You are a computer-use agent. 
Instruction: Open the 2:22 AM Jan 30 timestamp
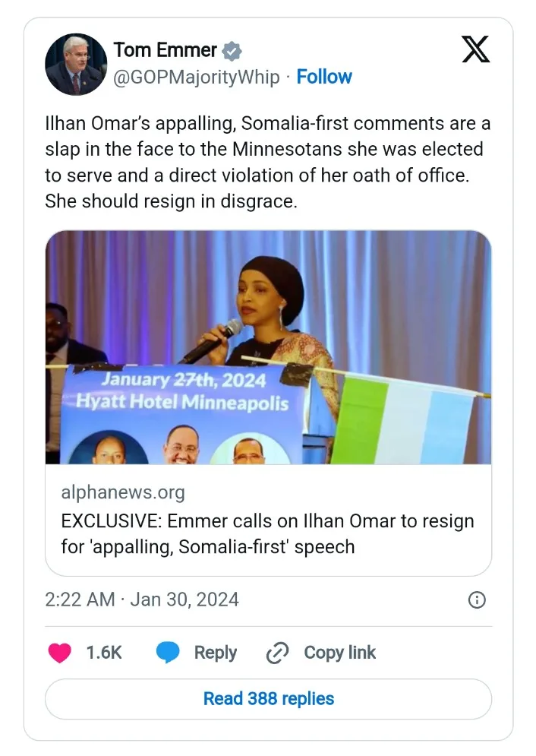click(142, 599)
